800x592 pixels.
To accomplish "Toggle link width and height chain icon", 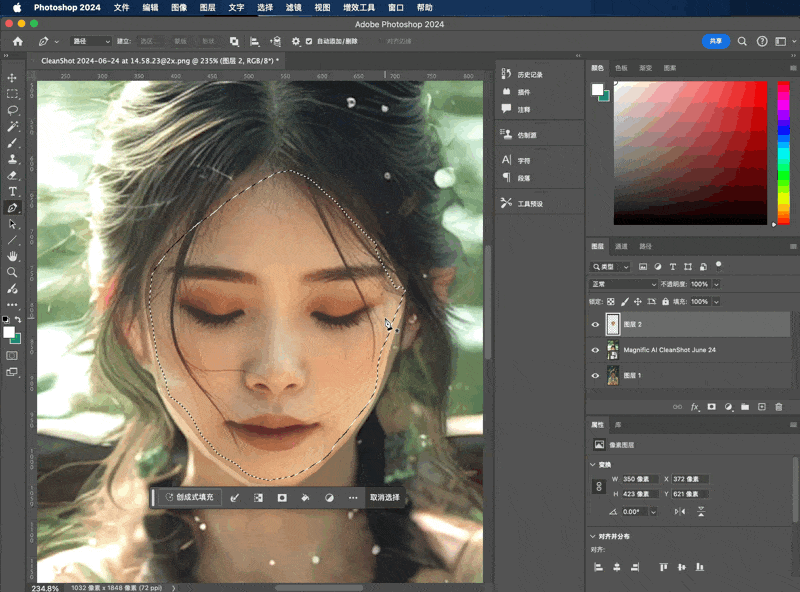I will (599, 486).
